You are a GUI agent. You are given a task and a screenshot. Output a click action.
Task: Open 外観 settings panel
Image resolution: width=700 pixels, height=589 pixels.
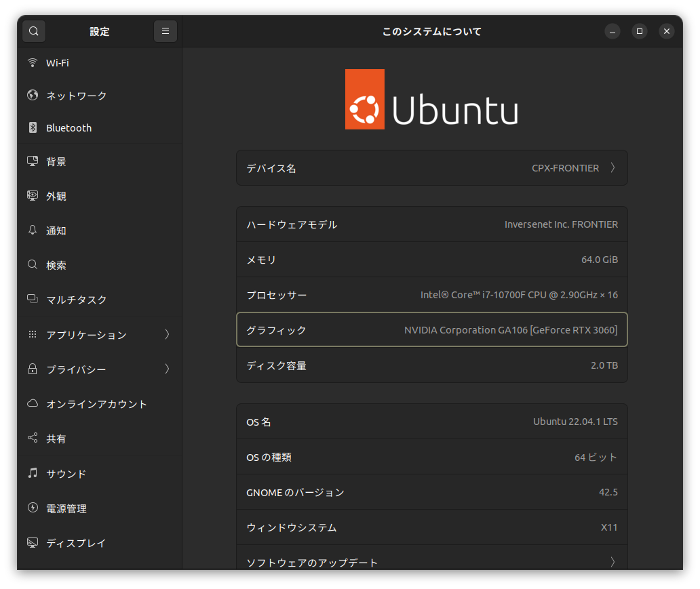[x=100, y=196]
